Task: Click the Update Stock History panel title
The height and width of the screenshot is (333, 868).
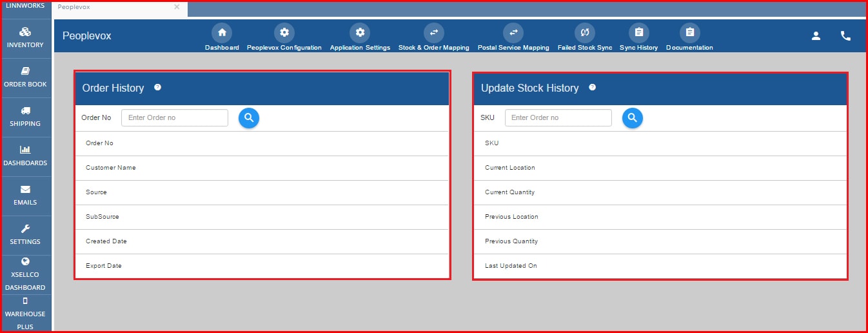Action: tap(530, 88)
